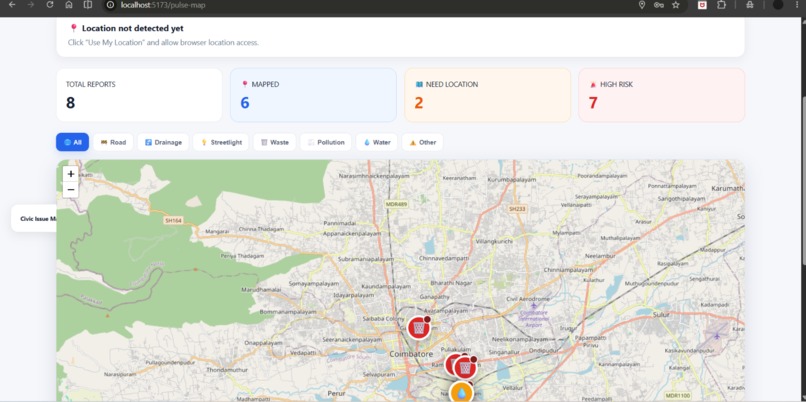Zoom out the map with minus button

click(71, 190)
